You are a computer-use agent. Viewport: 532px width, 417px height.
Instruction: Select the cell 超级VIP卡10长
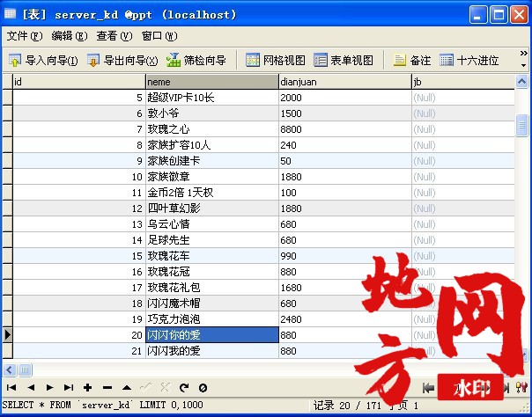pyautogui.click(x=212, y=98)
